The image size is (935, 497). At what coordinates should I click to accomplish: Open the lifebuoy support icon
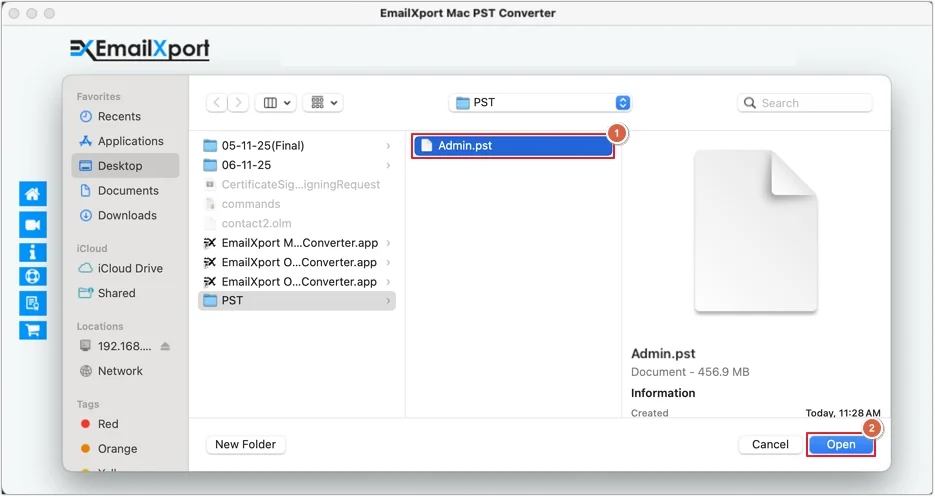coord(32,276)
